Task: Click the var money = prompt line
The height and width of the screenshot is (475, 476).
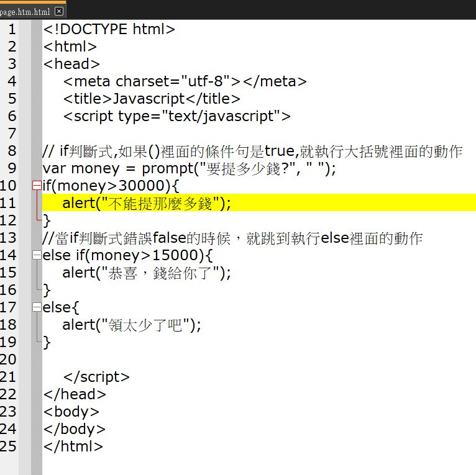Action: [x=189, y=169]
